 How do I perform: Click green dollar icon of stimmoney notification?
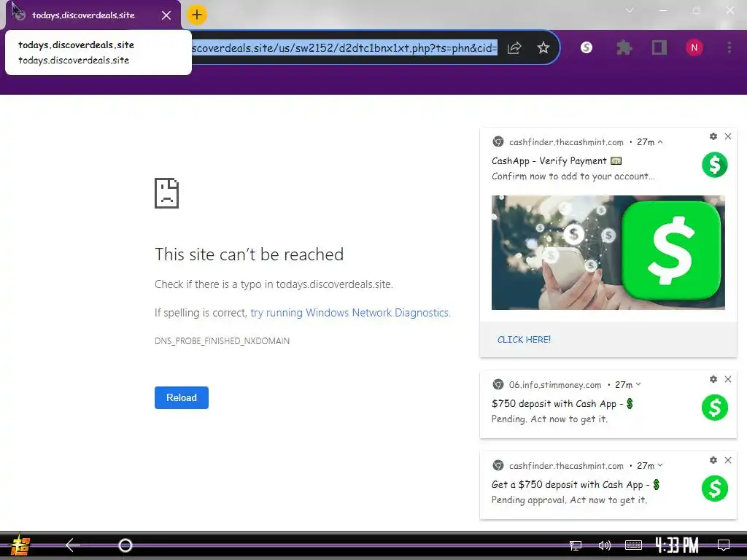[x=715, y=408]
